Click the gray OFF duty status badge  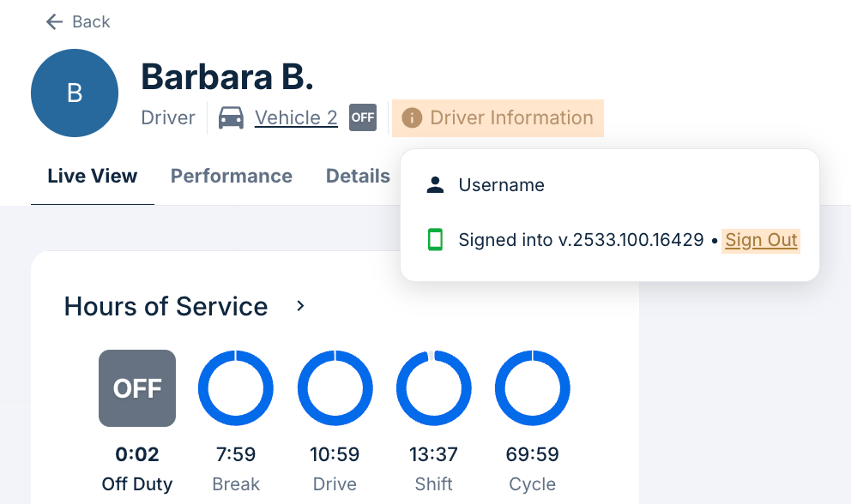point(137,387)
